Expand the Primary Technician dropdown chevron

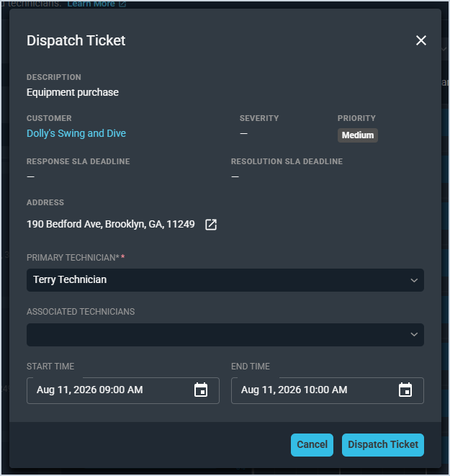point(414,280)
